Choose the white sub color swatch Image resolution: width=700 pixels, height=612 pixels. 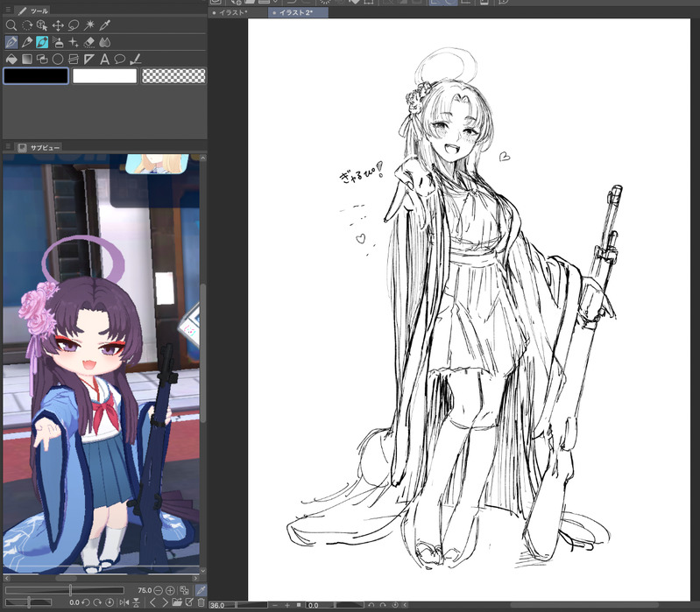[x=104, y=76]
